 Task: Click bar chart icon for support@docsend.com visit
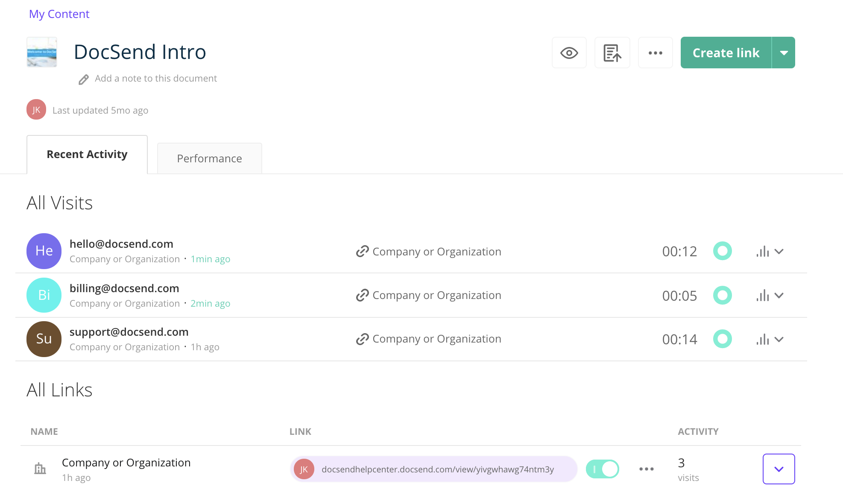(763, 339)
